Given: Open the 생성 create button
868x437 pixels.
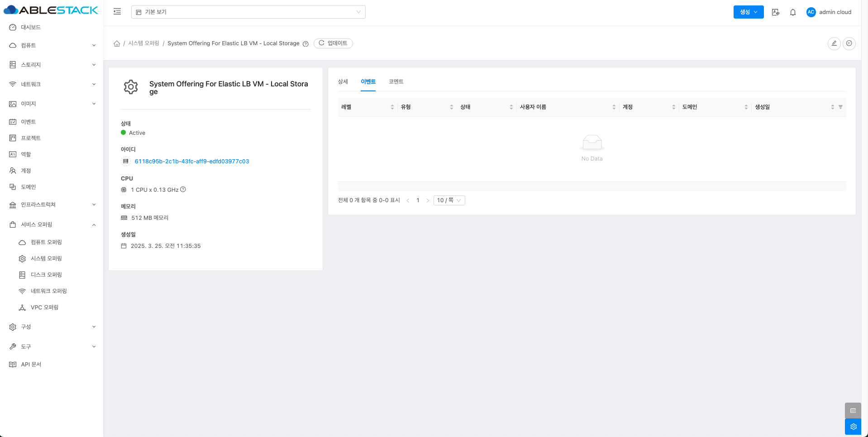Looking at the screenshot, I should point(748,12).
